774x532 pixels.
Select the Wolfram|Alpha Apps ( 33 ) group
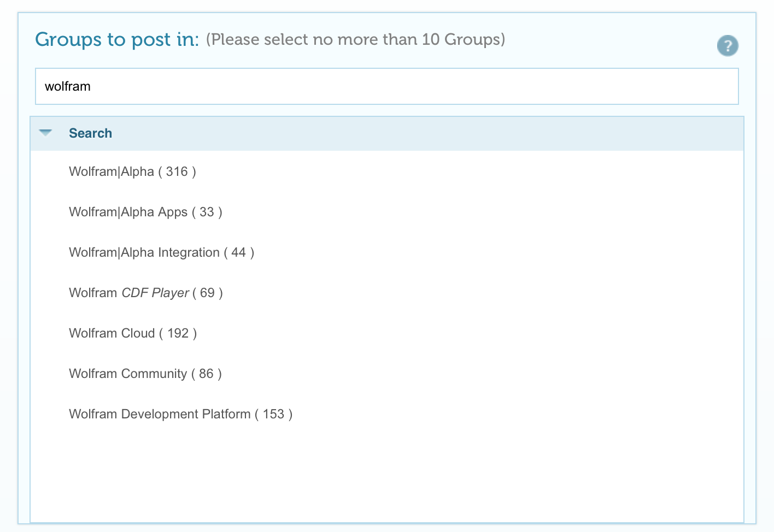pos(145,212)
